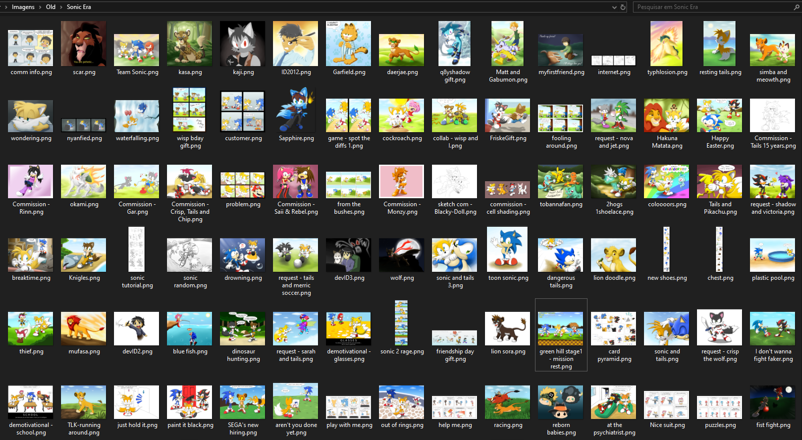Select sonic 2 rage.png tall thumbnail
802x440 pixels.
pyautogui.click(x=402, y=323)
